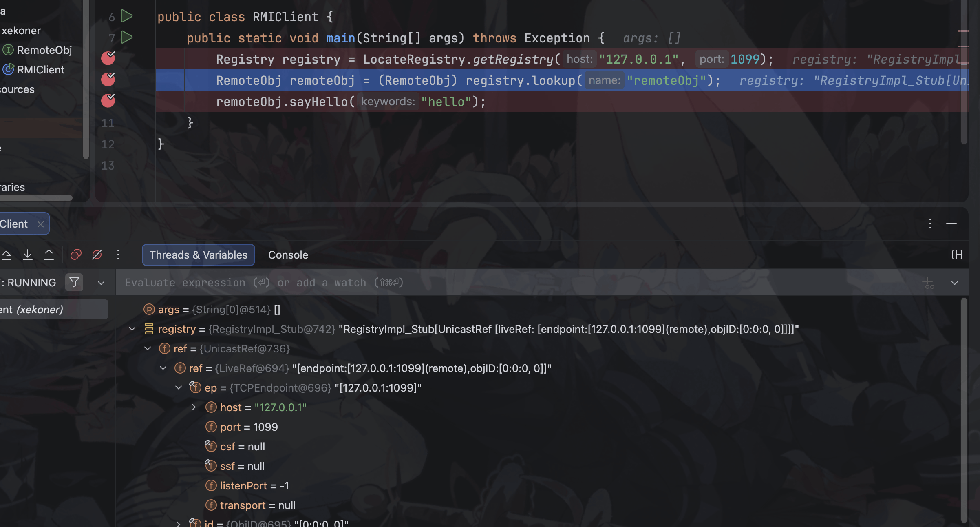Switch to the Console tab
980x527 pixels.
point(288,255)
